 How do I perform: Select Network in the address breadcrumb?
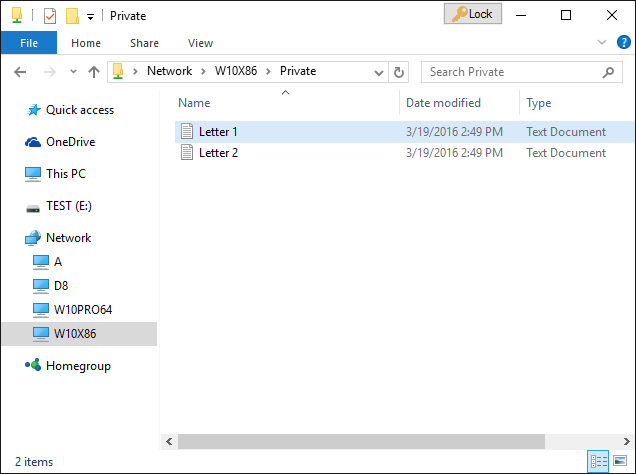point(169,71)
